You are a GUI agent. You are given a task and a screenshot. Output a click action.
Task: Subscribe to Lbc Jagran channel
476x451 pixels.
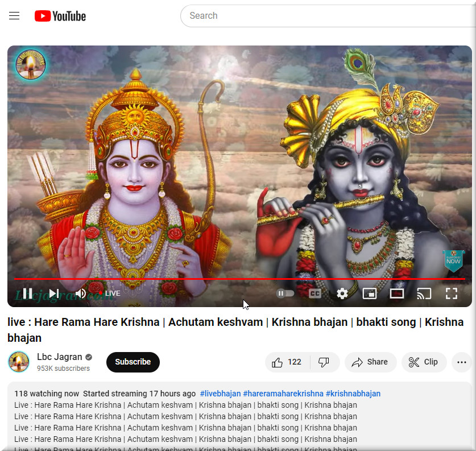133,362
